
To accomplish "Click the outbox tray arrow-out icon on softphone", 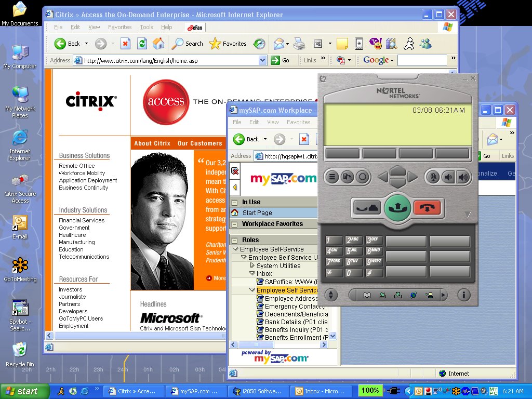I will click(x=398, y=295).
